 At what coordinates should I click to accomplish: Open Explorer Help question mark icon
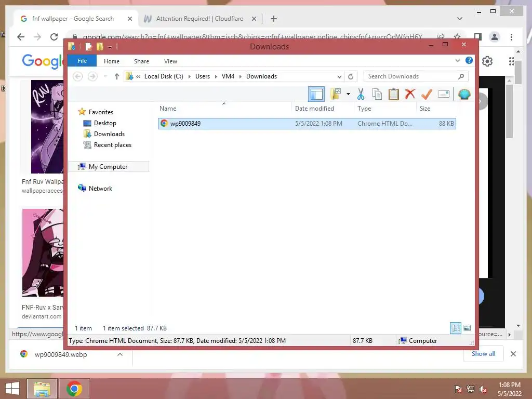tap(469, 60)
